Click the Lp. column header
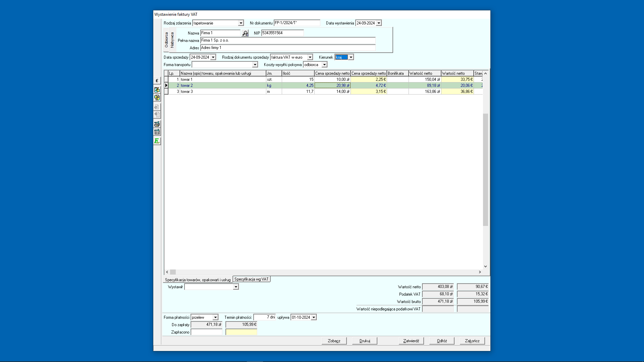 pos(174,73)
